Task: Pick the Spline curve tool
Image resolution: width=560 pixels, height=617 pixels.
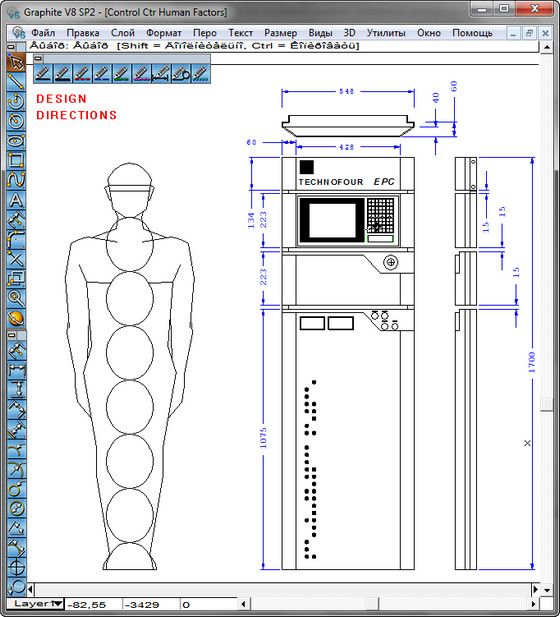Action: coord(17,180)
